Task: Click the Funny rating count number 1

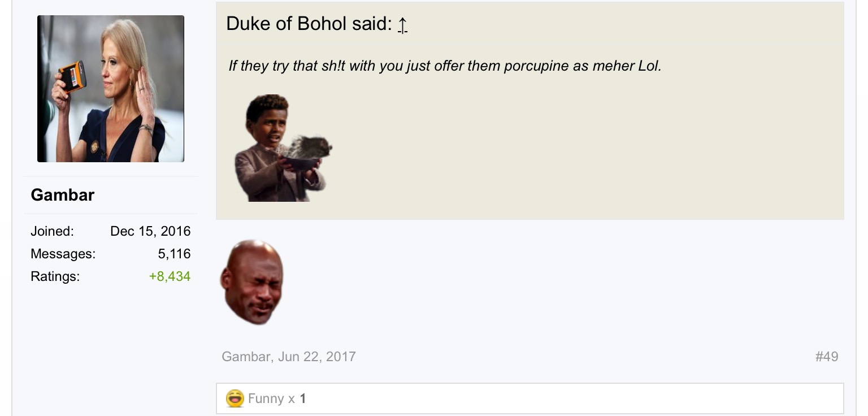Action: point(303,398)
